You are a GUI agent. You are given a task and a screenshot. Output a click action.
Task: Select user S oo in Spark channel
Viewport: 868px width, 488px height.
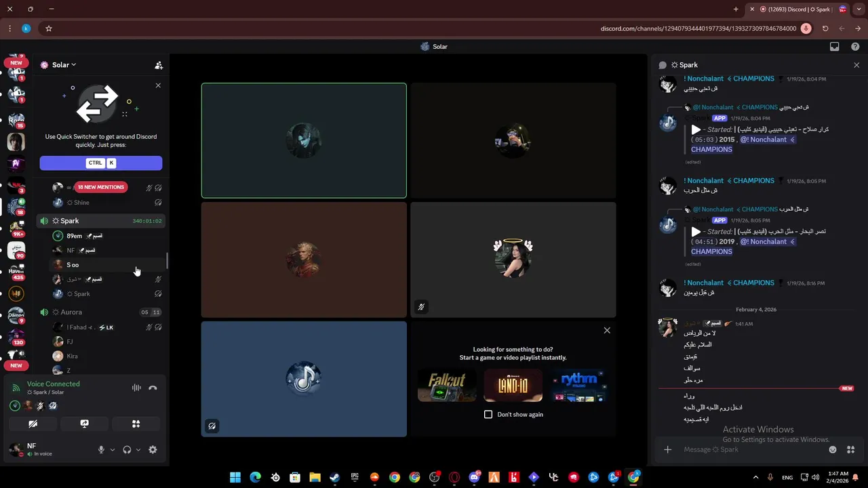[107, 265]
